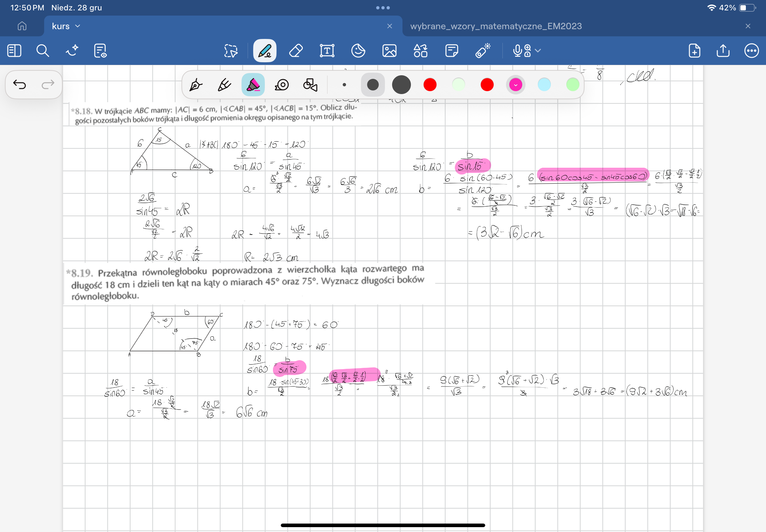Switch to wybrane_wzory_matematyczne_EM2023 tab
This screenshot has height=532, width=766.
pos(496,26)
